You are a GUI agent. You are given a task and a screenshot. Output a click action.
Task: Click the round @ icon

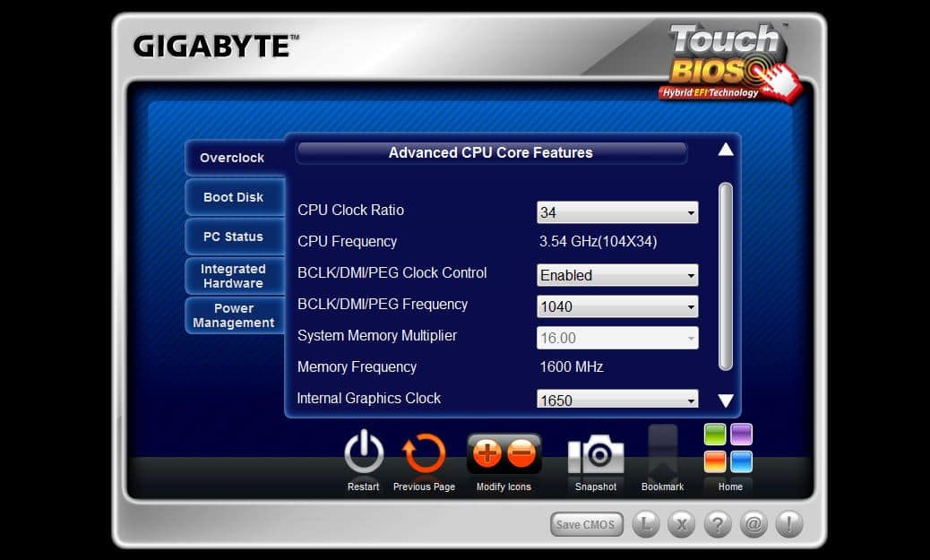click(753, 524)
